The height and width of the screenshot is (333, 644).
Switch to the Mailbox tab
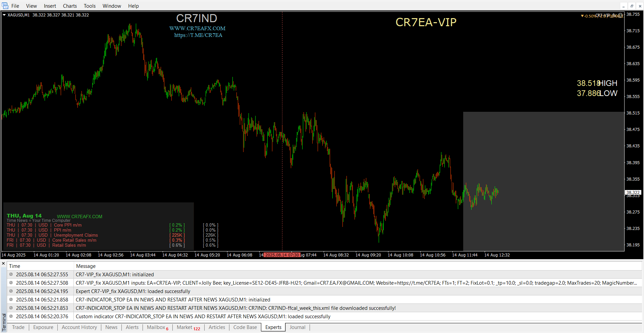tap(157, 327)
